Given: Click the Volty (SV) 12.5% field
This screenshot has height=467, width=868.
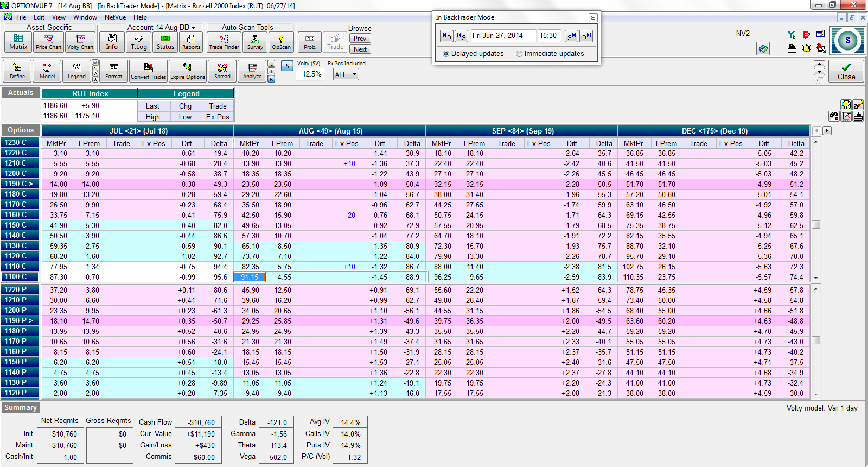Looking at the screenshot, I should 310,74.
